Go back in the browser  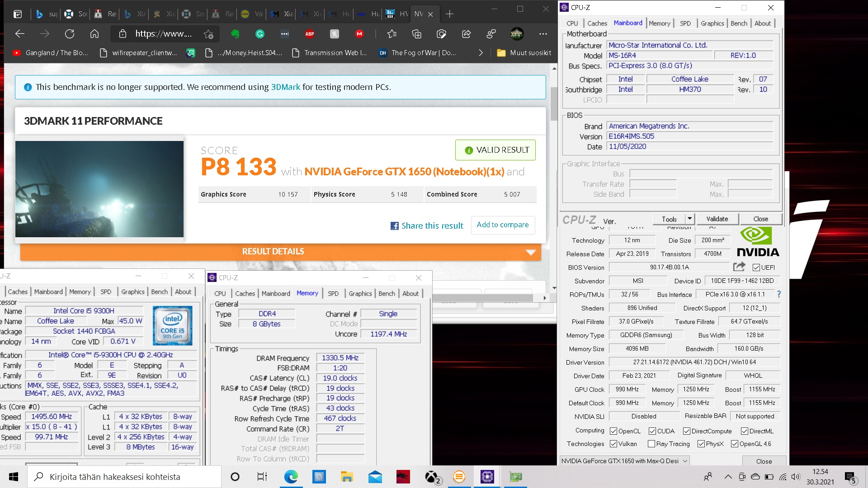[20, 34]
